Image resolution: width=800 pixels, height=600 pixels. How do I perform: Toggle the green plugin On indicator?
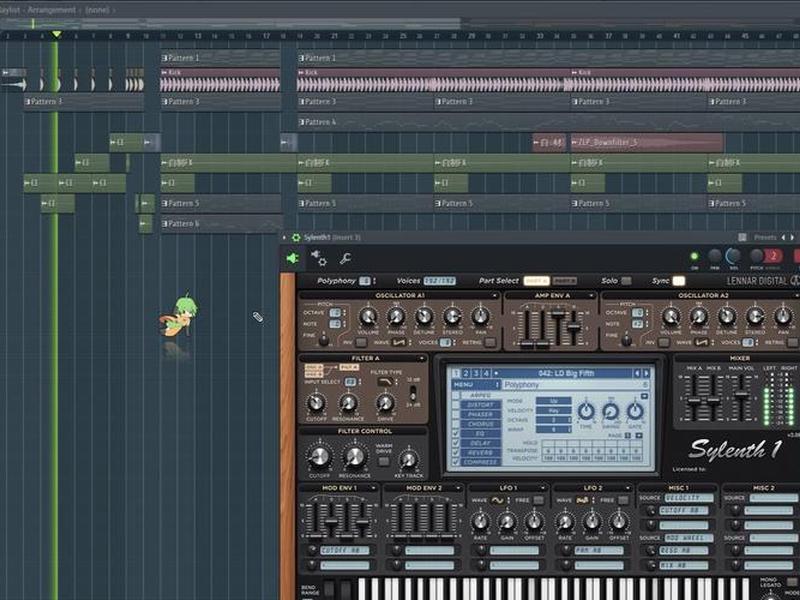694,256
